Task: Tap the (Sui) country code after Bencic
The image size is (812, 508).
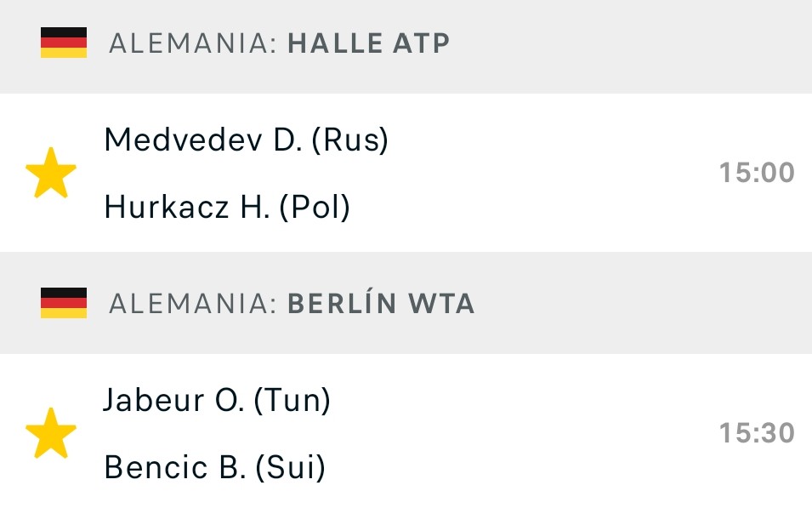Action: click(x=291, y=468)
